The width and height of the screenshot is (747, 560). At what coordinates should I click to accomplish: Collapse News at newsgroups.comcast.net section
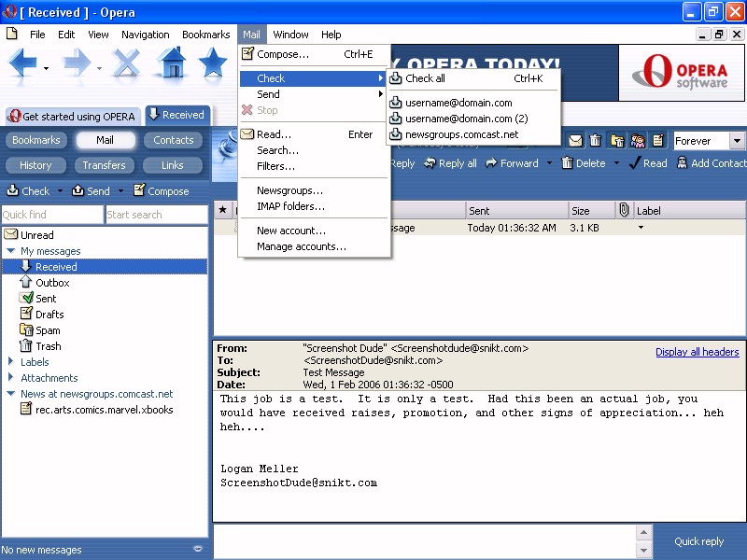tap(11, 393)
